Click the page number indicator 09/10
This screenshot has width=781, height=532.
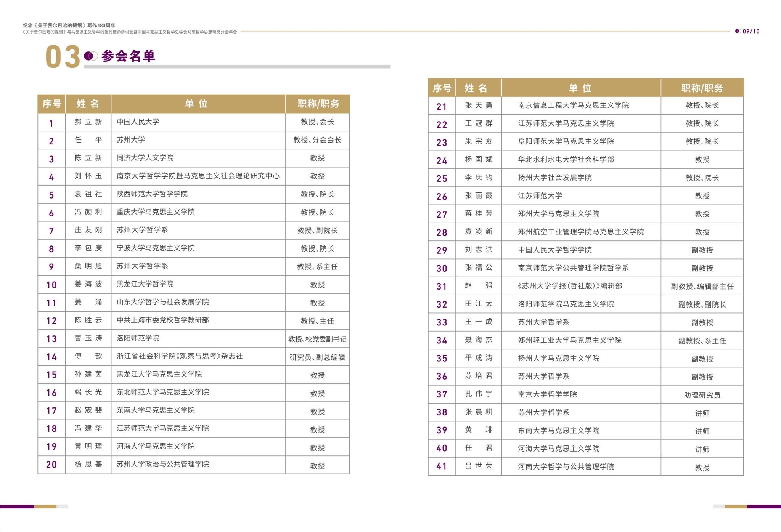(750, 31)
